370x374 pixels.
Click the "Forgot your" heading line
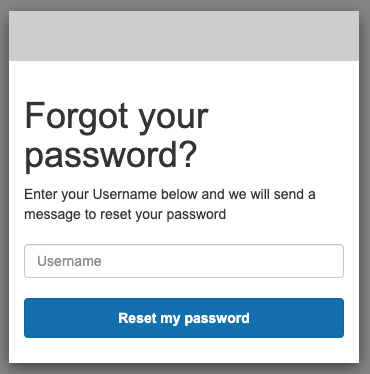(117, 116)
